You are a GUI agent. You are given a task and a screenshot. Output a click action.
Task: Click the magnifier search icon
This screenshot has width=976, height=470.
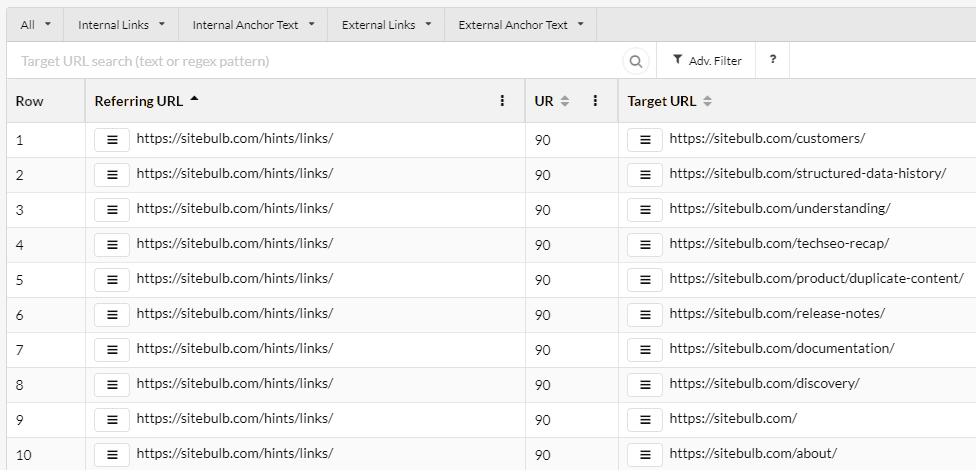636,61
